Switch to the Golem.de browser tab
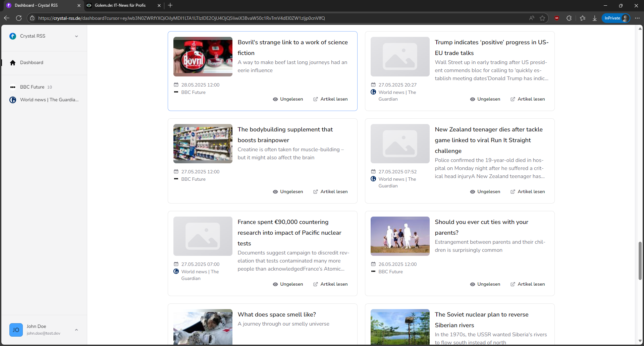This screenshot has width=644, height=346. [x=120, y=5]
